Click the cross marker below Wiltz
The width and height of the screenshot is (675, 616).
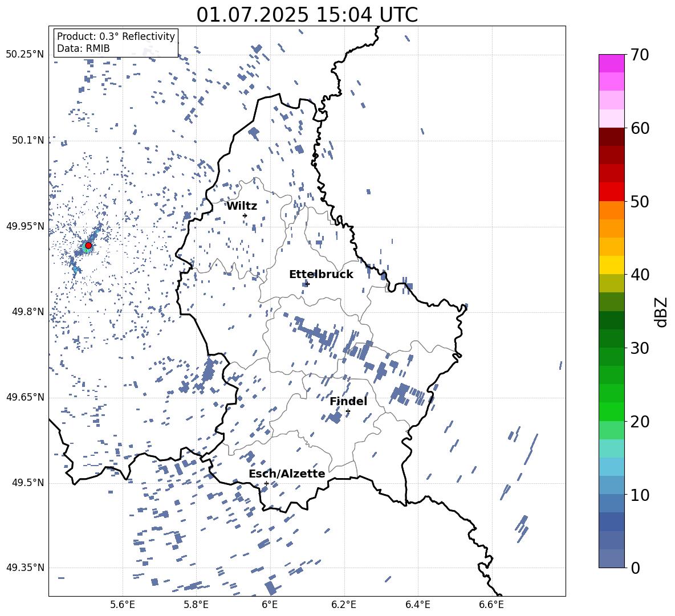point(245,215)
